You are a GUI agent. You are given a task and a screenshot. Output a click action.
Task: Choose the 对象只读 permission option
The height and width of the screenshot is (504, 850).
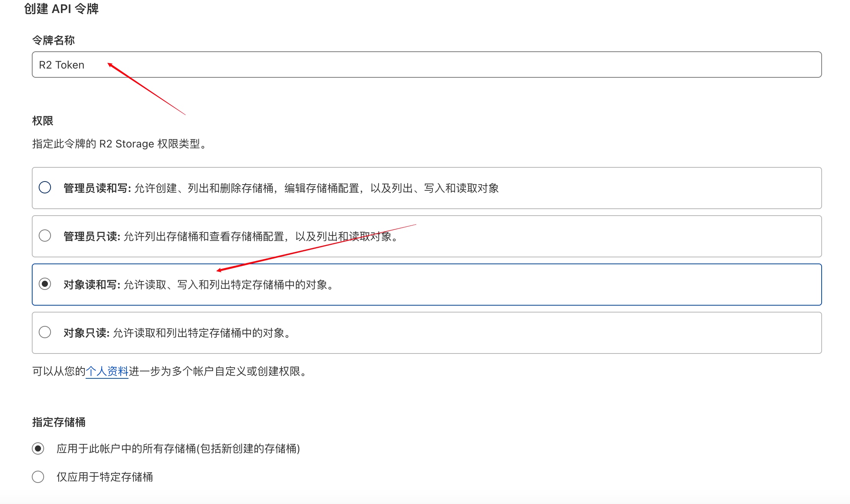click(x=45, y=333)
